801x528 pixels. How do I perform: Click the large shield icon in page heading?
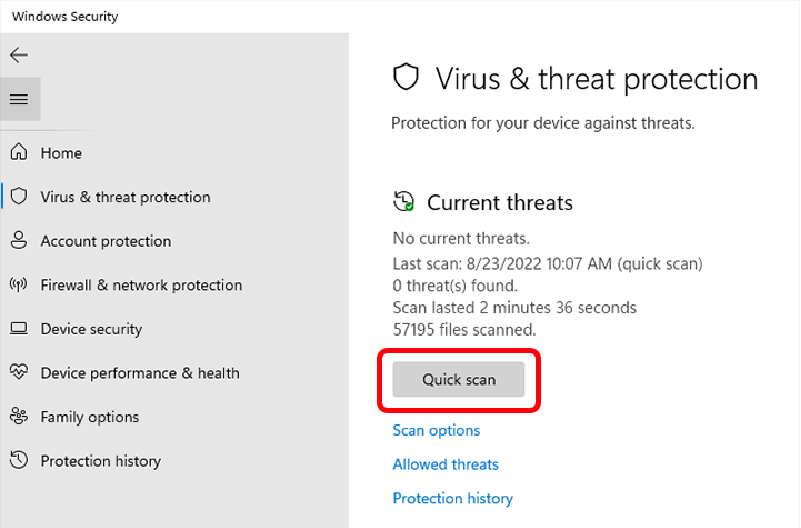405,79
